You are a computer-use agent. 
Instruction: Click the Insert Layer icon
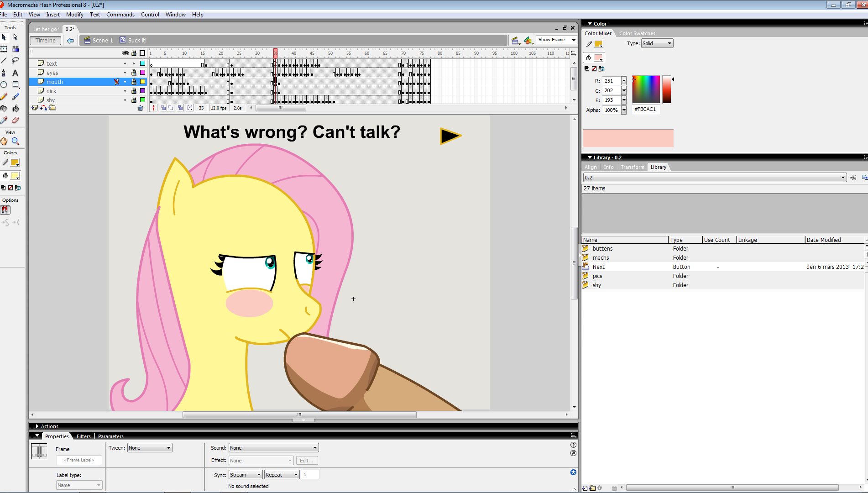[x=35, y=108]
